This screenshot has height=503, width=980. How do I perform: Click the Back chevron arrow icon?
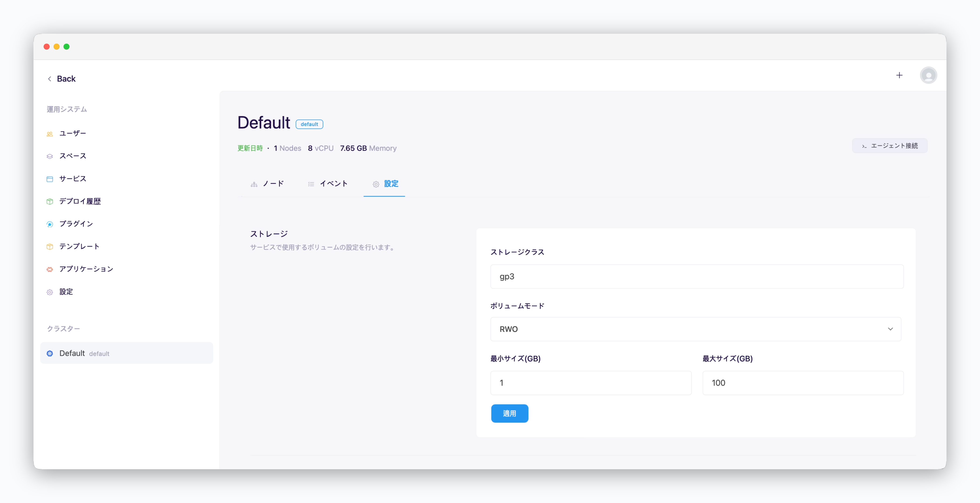pyautogui.click(x=50, y=79)
